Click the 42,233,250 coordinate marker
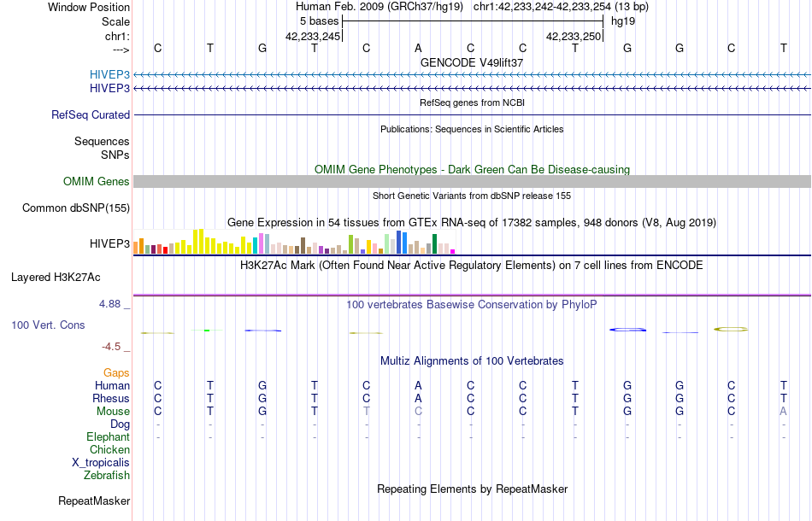Screen dimensions: 812x521 click(x=574, y=36)
